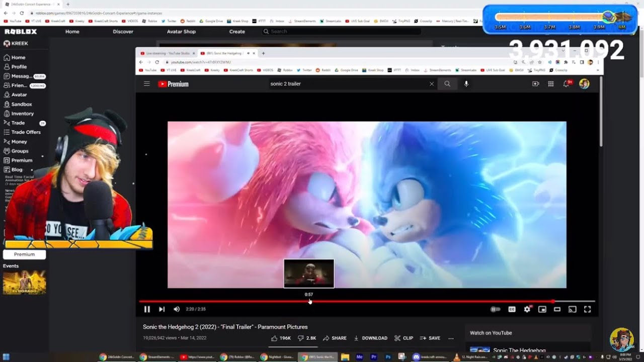Click the Roblox search box

click(342, 32)
